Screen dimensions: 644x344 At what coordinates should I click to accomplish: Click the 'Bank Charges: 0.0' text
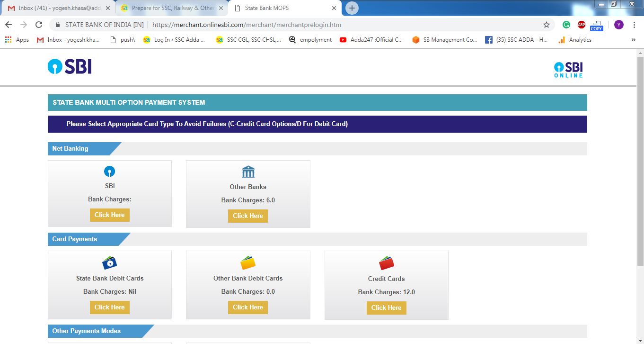tap(248, 291)
